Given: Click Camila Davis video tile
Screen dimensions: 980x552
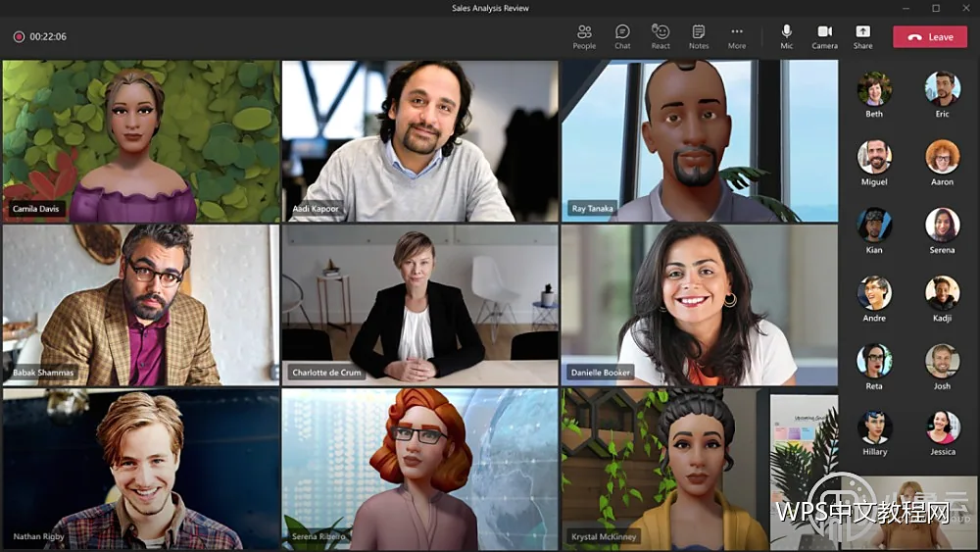Looking at the screenshot, I should tap(140, 141).
